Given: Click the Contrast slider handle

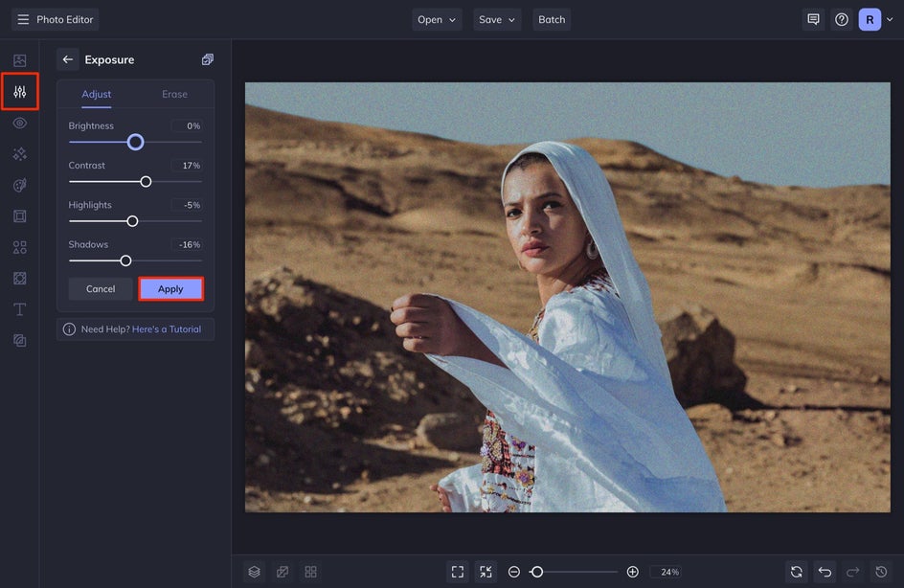Looking at the screenshot, I should pos(146,182).
